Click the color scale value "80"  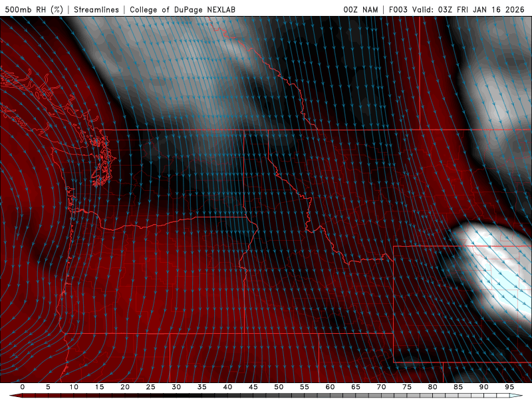pos(432,387)
